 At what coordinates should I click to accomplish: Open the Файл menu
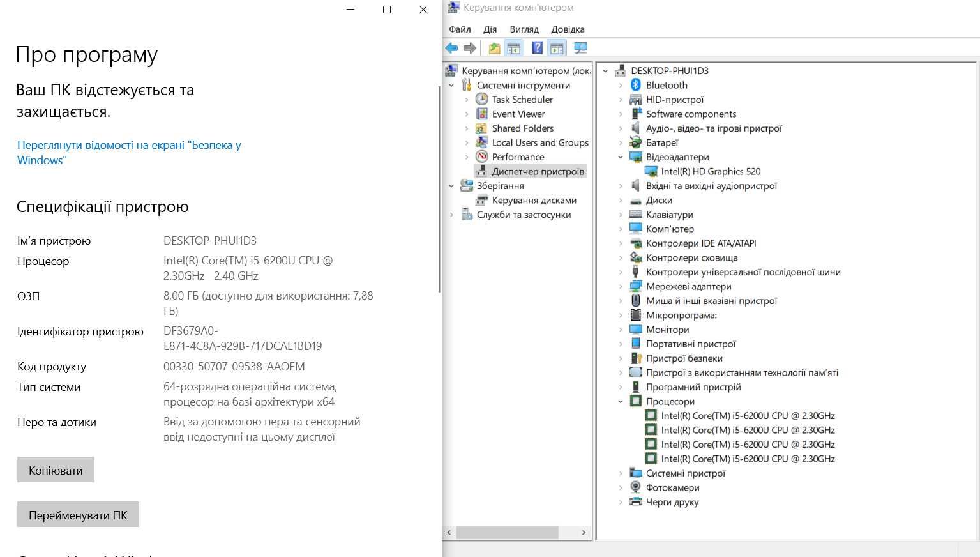click(x=460, y=29)
